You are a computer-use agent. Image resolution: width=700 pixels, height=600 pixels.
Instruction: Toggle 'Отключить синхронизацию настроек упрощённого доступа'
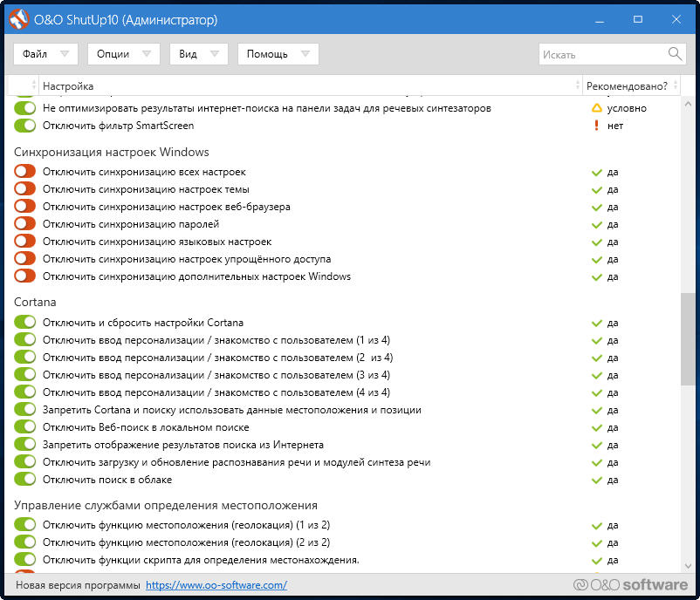tap(24, 258)
